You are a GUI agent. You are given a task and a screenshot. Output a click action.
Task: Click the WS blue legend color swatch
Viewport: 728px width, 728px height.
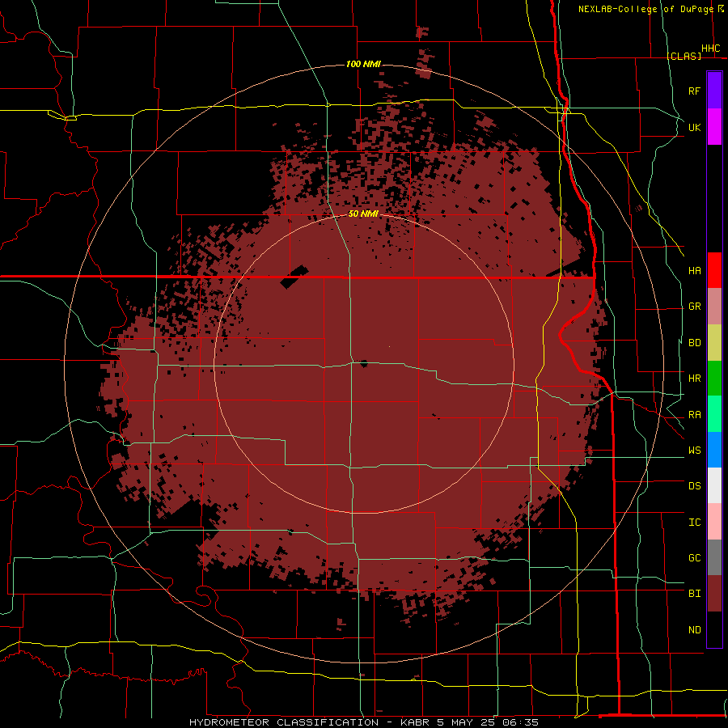[x=714, y=450]
